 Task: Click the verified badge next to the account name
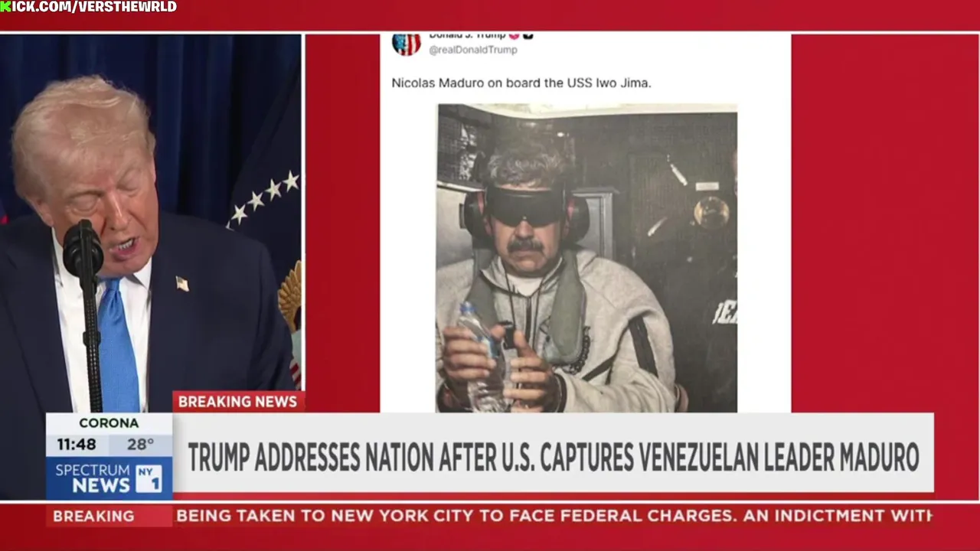point(528,35)
